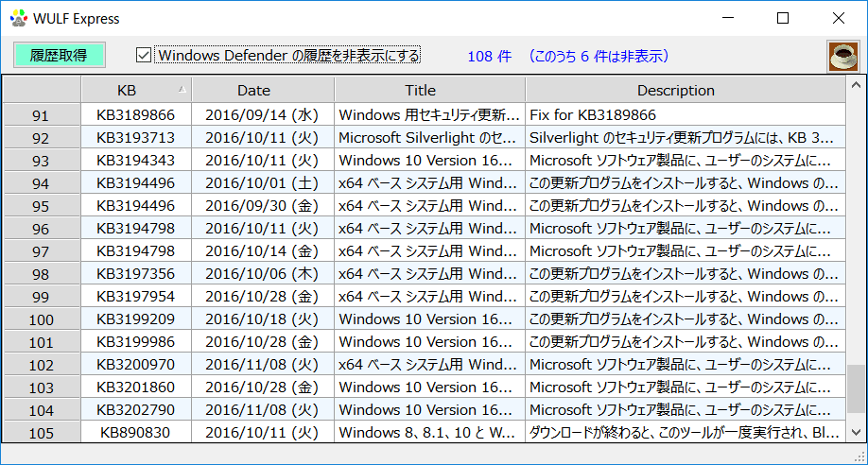Image resolution: width=868 pixels, height=465 pixels.
Task: Click the KB3197356 cell
Action: tap(136, 273)
